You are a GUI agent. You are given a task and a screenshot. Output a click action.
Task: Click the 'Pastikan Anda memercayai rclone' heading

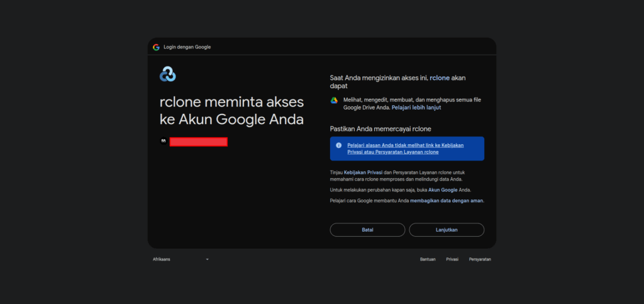[x=380, y=129]
